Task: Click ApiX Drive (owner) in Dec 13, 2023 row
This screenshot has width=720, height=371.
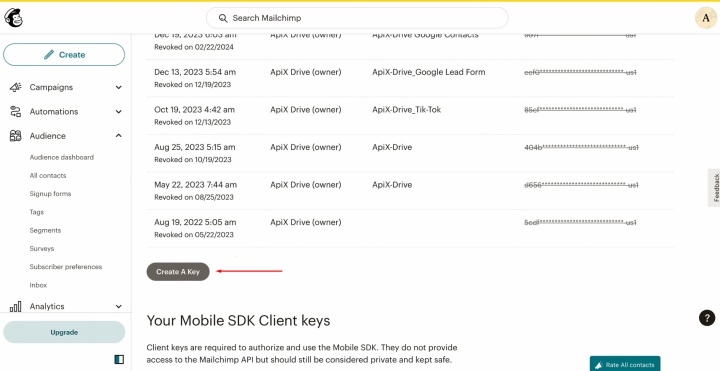Action: (306, 72)
